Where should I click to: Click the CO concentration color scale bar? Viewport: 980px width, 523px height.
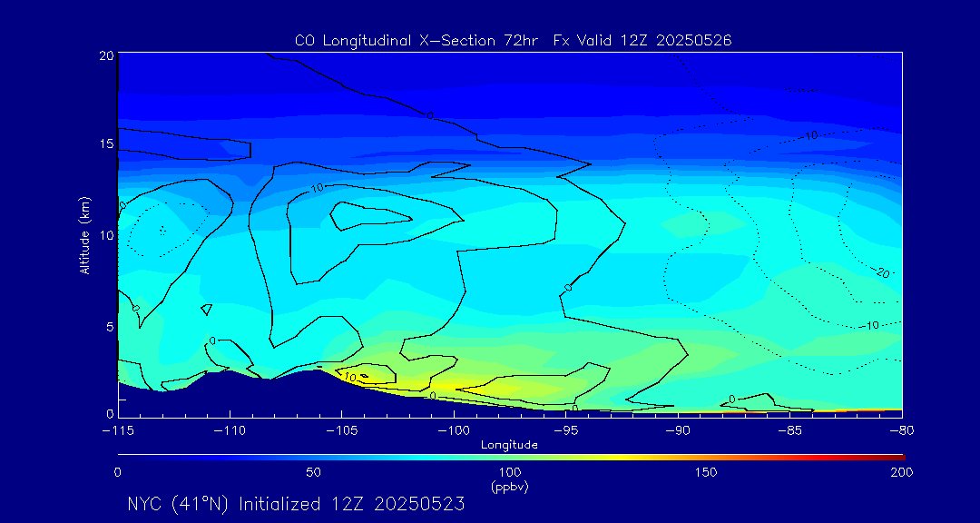coord(511,458)
